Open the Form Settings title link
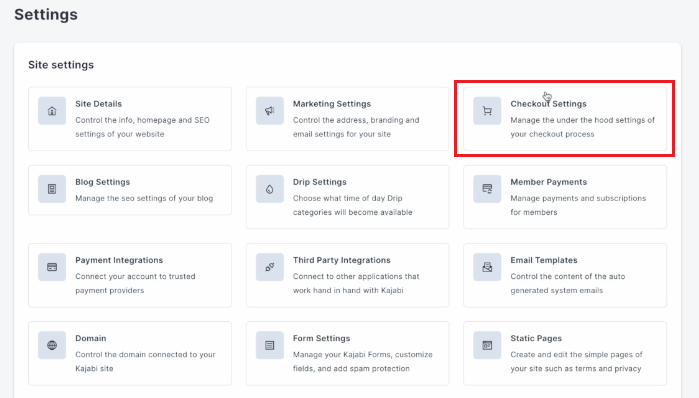 click(x=321, y=338)
